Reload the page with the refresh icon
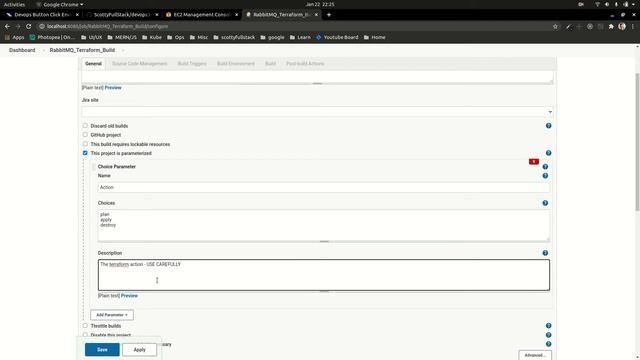 click(29, 26)
